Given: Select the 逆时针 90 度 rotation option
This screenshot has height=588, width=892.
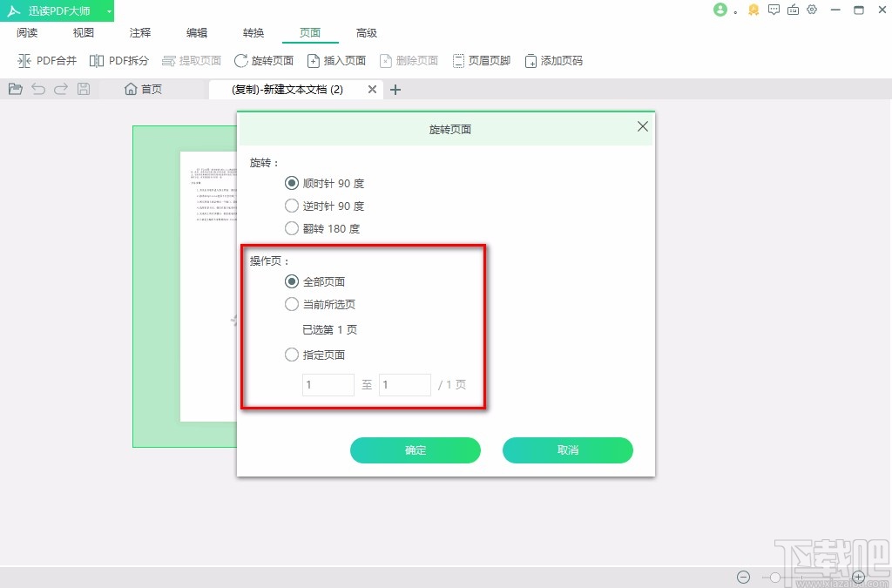Looking at the screenshot, I should [x=292, y=206].
